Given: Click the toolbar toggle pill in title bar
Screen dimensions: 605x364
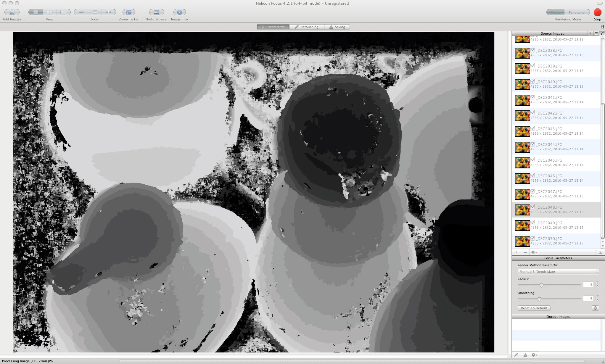Looking at the screenshot, I should [x=599, y=3].
